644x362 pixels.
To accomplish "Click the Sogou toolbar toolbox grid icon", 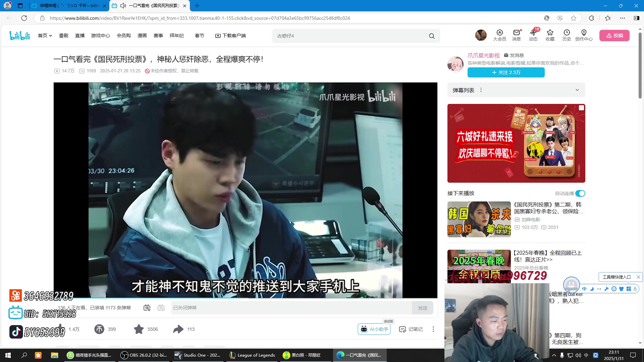I will tap(629, 289).
